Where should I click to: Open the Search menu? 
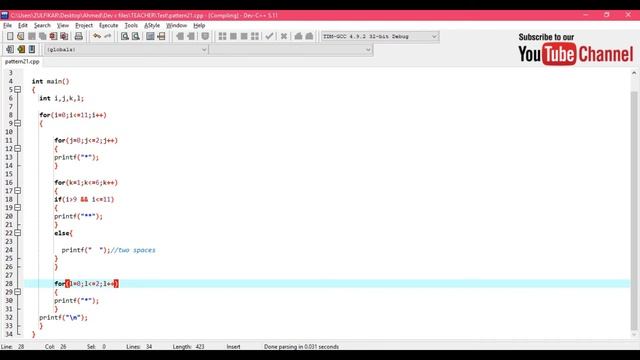42,25
